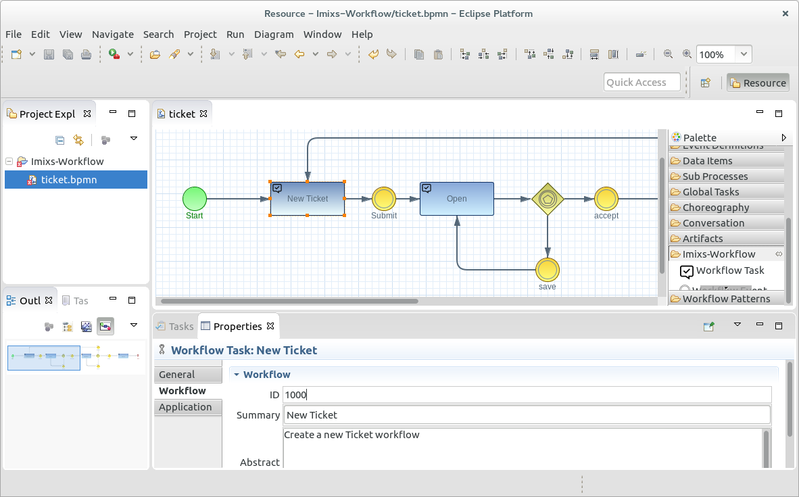Click the Open Perspective icon

coord(705,83)
